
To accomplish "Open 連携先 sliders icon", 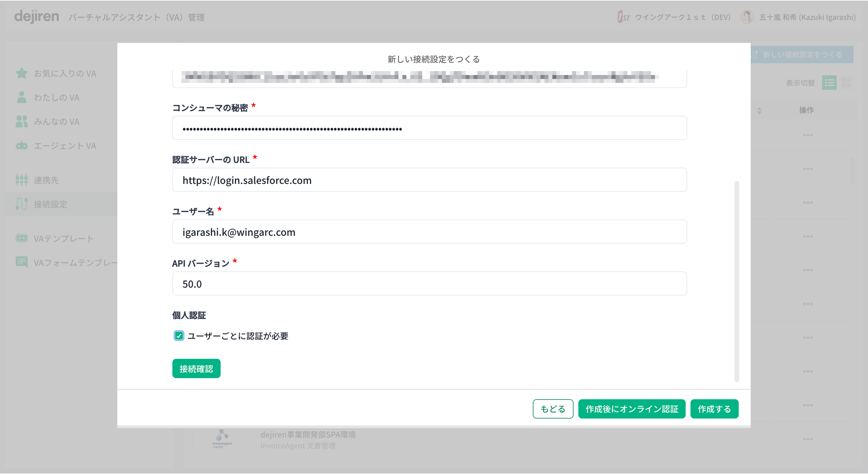I will pyautogui.click(x=22, y=180).
